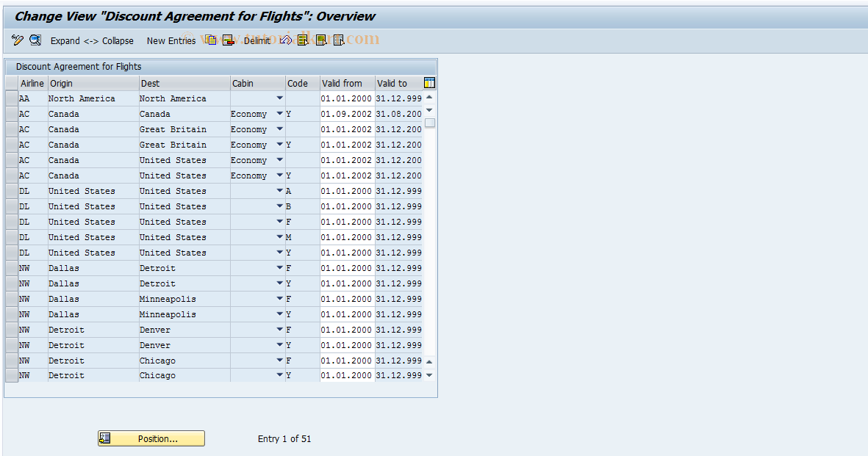
Task: Click the 'Discount Agreement for Flights' table title
Action: coord(79,66)
